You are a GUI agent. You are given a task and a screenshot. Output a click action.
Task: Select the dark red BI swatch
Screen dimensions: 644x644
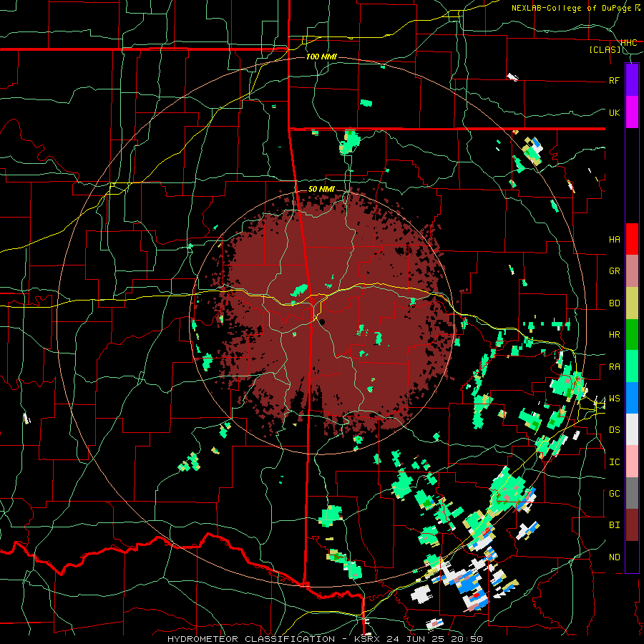click(x=632, y=525)
